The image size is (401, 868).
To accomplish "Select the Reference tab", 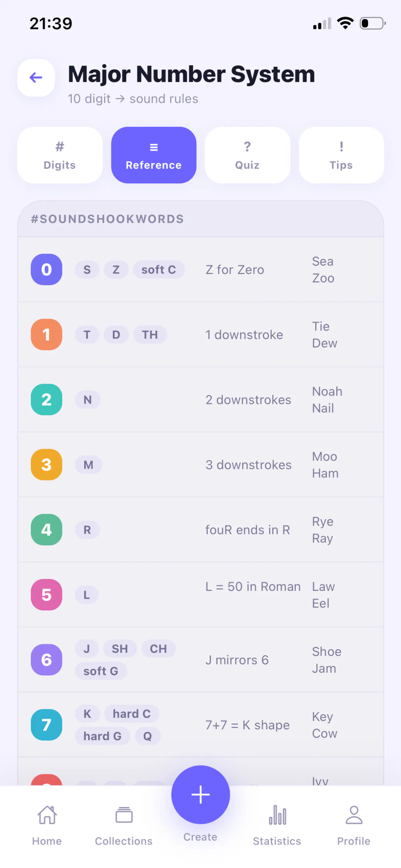I will point(154,155).
